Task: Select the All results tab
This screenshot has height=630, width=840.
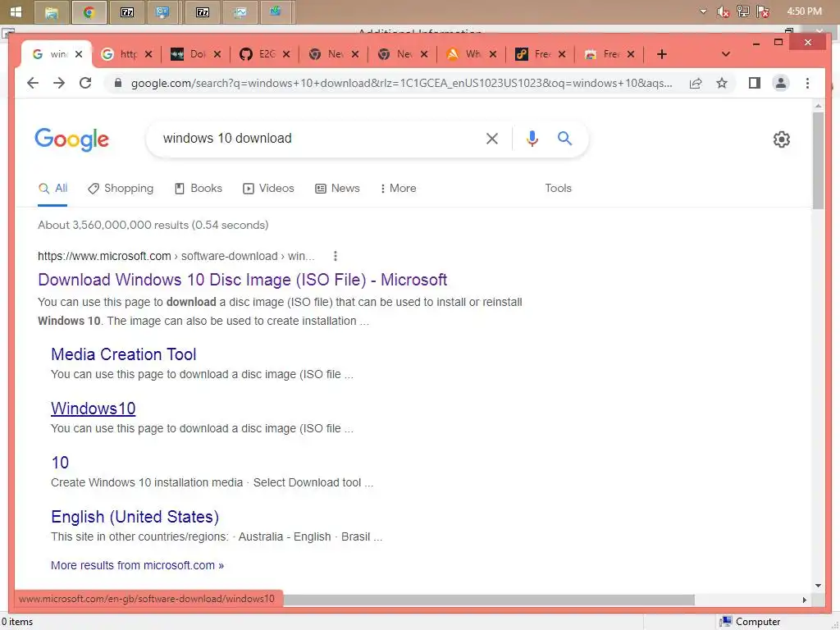Action: click(52, 188)
